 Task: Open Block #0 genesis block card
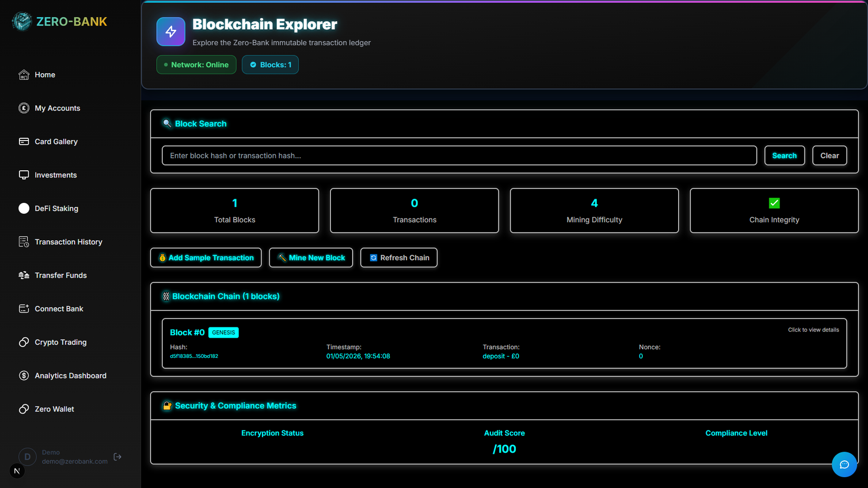505,343
